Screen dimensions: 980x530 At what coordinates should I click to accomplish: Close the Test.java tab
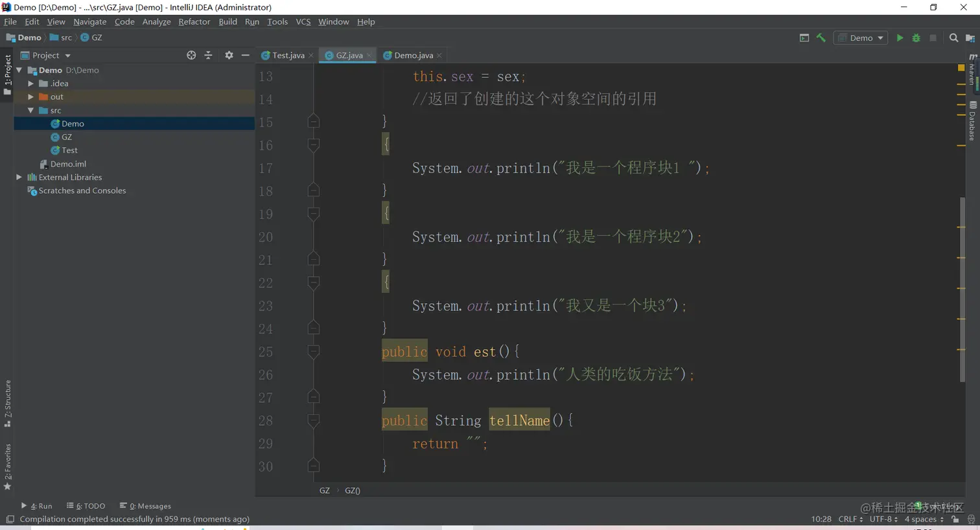click(x=311, y=56)
